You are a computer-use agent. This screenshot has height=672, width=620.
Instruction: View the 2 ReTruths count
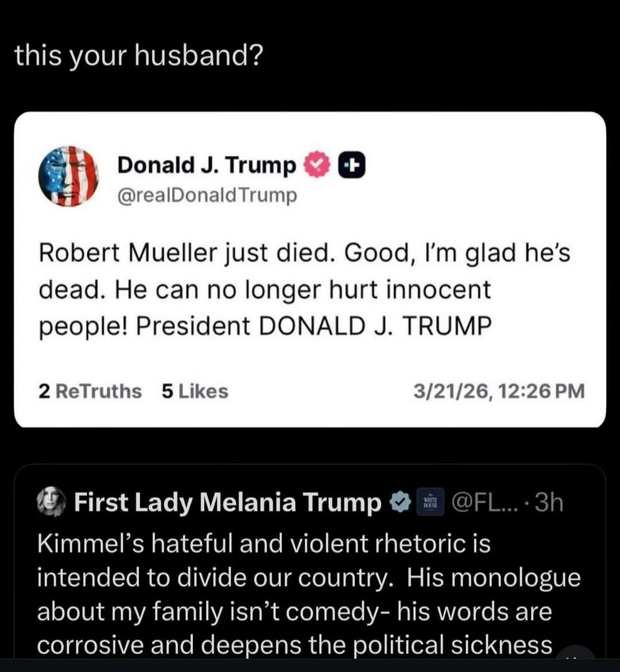(x=90, y=391)
